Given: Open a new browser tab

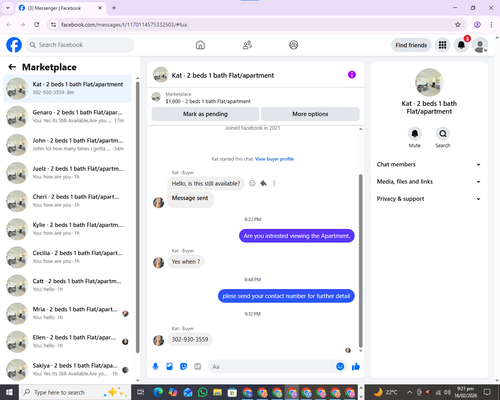Looking at the screenshot, I should tap(114, 8).
